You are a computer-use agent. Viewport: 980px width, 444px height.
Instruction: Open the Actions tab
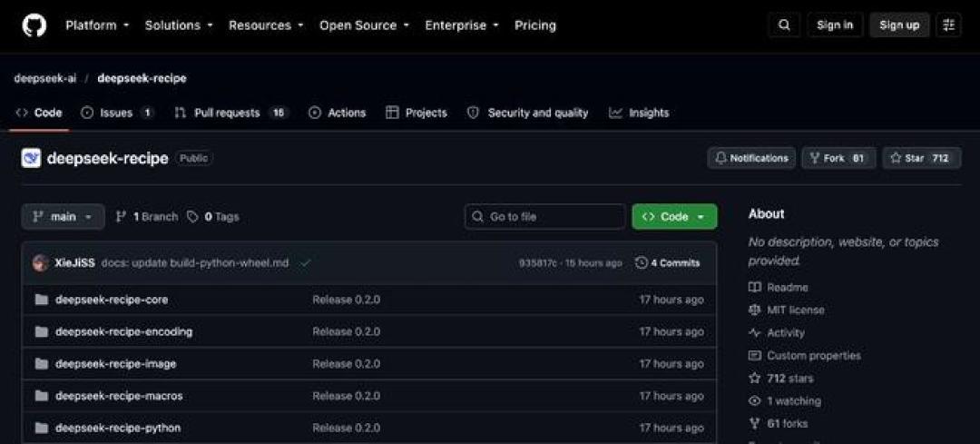338,113
